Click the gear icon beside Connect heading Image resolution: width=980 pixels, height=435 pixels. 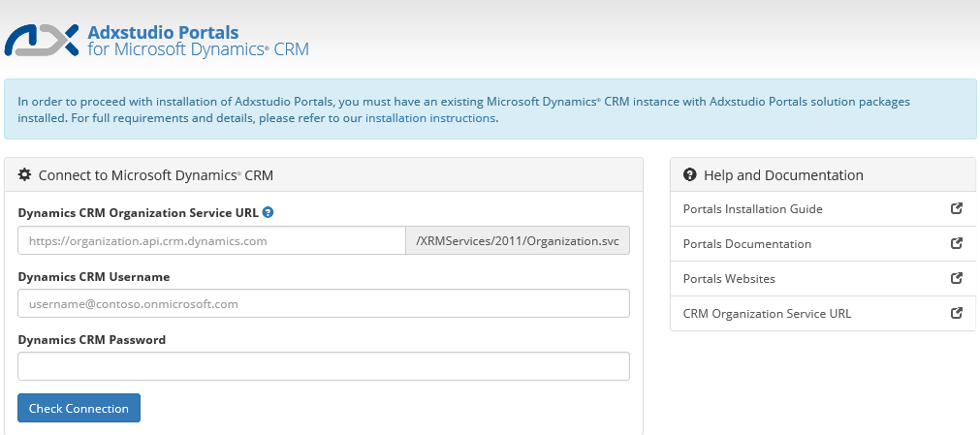coord(25,174)
